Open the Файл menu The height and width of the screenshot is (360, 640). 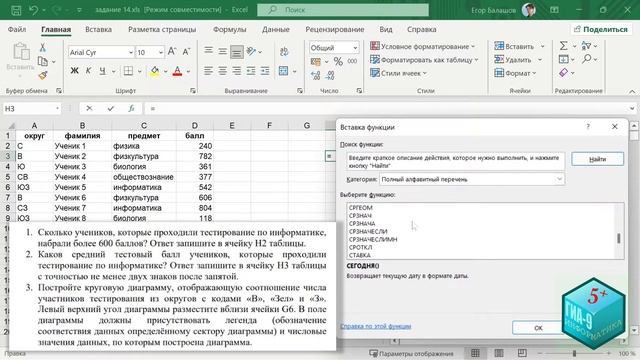point(17,29)
